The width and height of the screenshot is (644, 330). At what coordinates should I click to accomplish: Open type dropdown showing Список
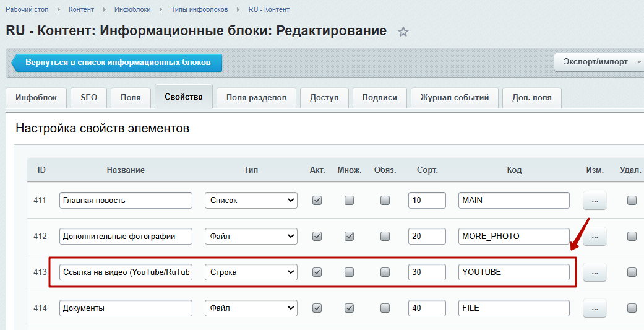click(251, 201)
